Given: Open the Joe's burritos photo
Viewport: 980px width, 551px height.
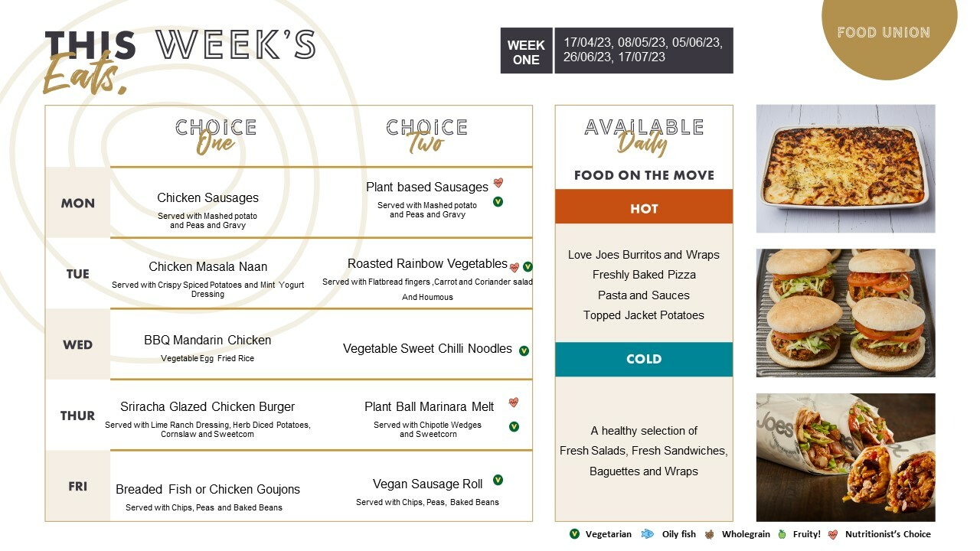Looking at the screenshot, I should 845,458.
